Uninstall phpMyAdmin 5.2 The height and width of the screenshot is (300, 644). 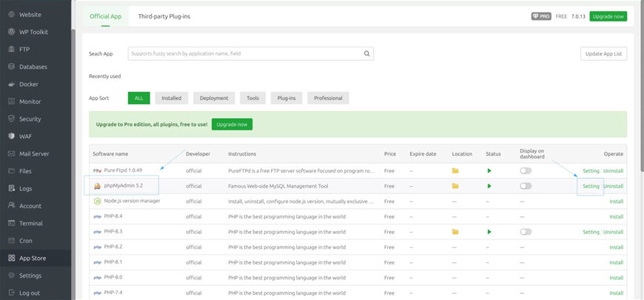pyautogui.click(x=613, y=186)
